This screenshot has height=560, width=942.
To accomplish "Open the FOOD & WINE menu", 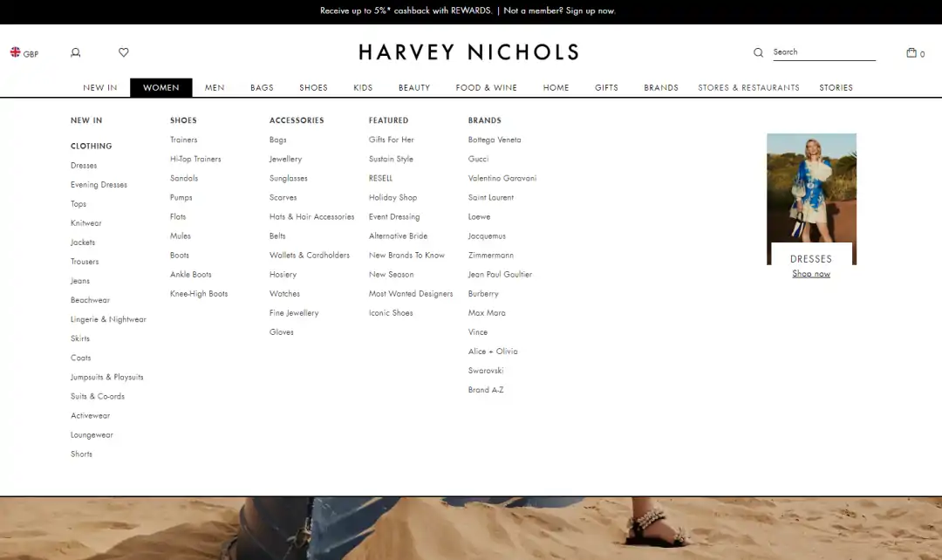I will pyautogui.click(x=487, y=88).
